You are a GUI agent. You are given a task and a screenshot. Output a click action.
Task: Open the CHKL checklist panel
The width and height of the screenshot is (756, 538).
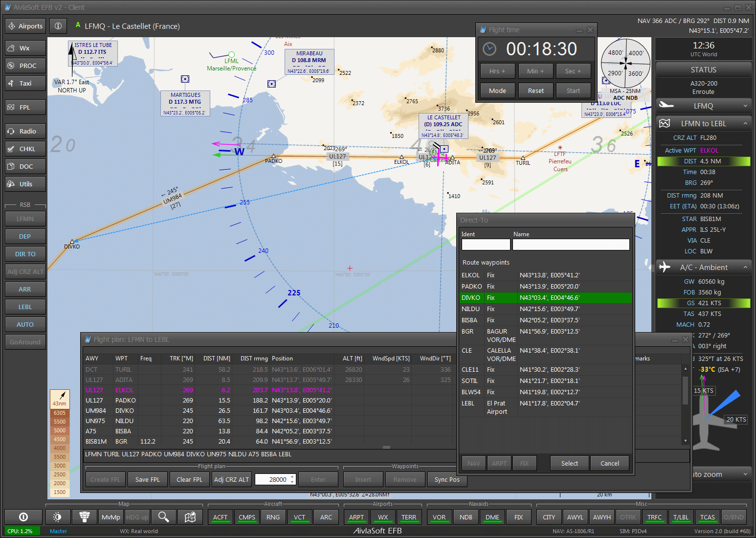tap(25, 149)
